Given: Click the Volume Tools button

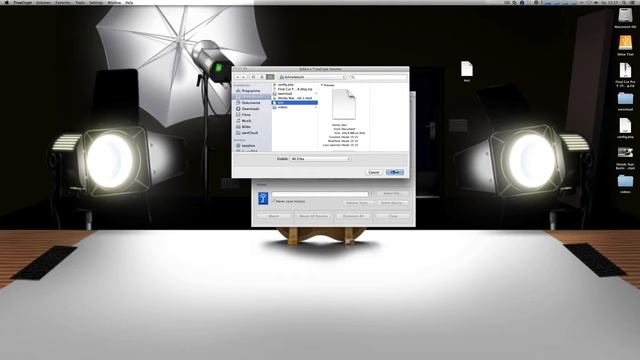Looking at the screenshot, I should (357, 203).
